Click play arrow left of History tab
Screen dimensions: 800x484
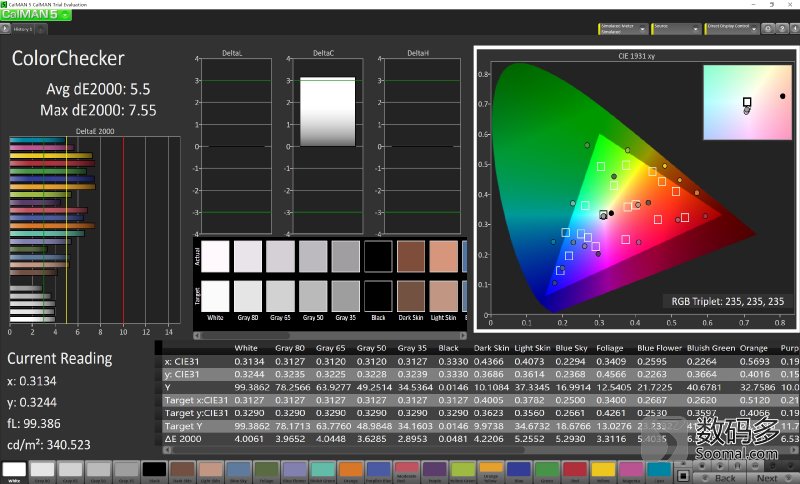(x=7, y=30)
